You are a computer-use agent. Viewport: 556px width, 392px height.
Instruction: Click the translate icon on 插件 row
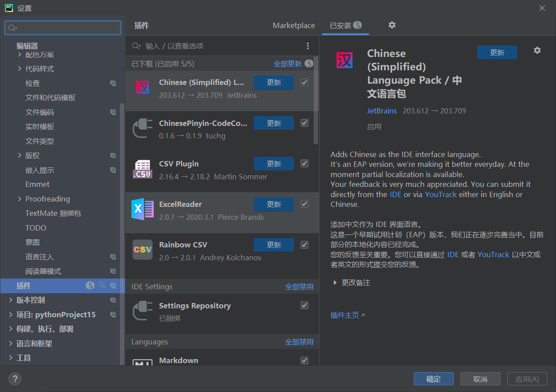102,285
